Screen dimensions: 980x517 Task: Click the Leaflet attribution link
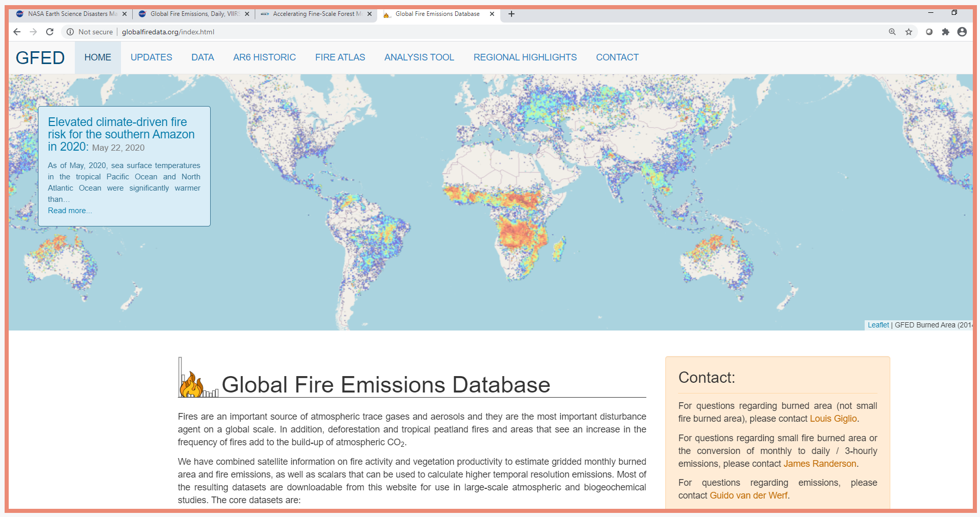click(878, 325)
